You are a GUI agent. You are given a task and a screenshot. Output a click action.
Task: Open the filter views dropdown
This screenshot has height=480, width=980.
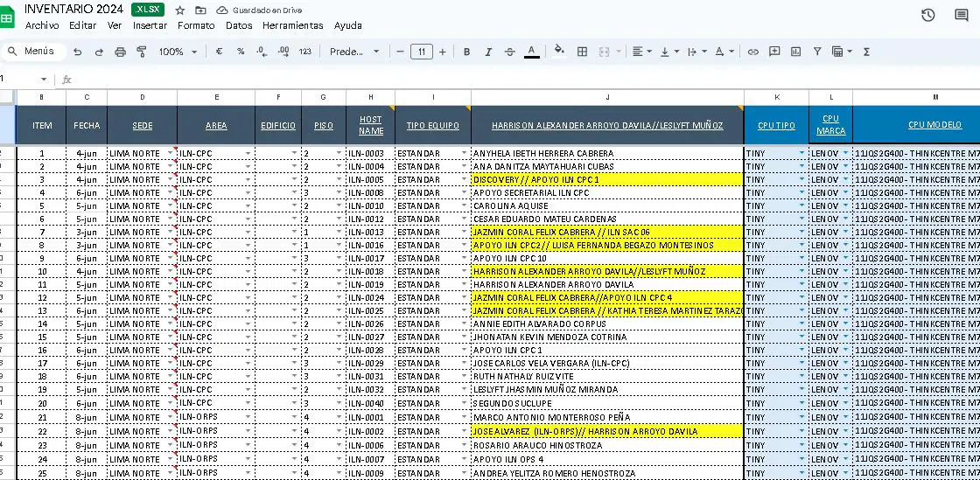tap(842, 52)
